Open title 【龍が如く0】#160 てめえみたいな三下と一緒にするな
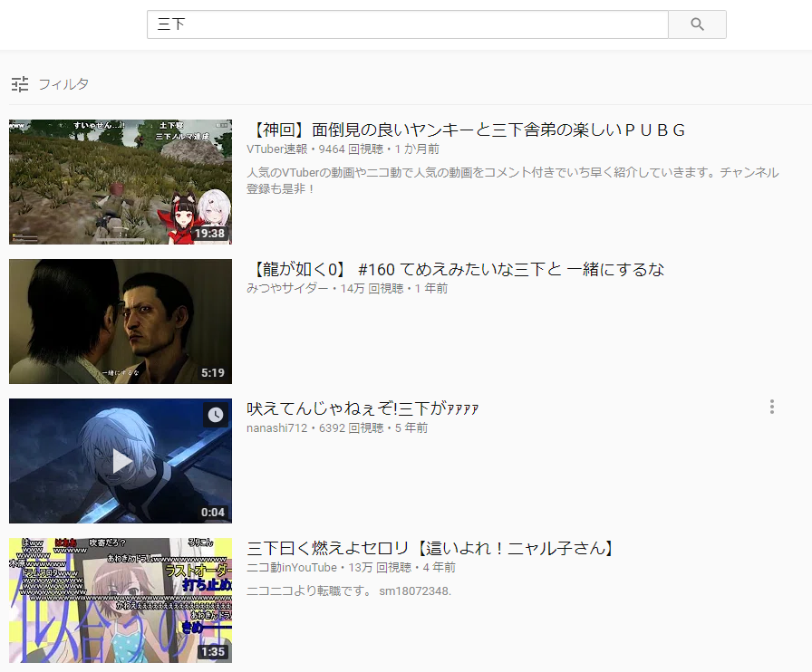 coord(456,269)
